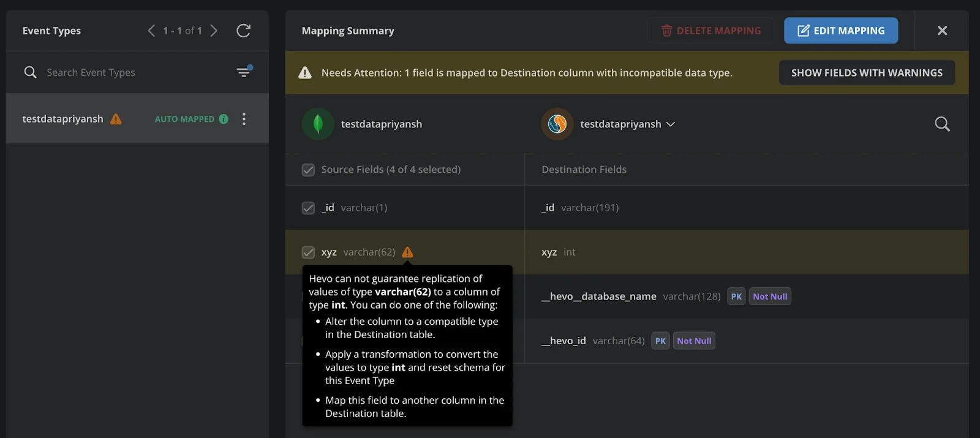Uncheck the xyz source field checkbox

coord(308,252)
